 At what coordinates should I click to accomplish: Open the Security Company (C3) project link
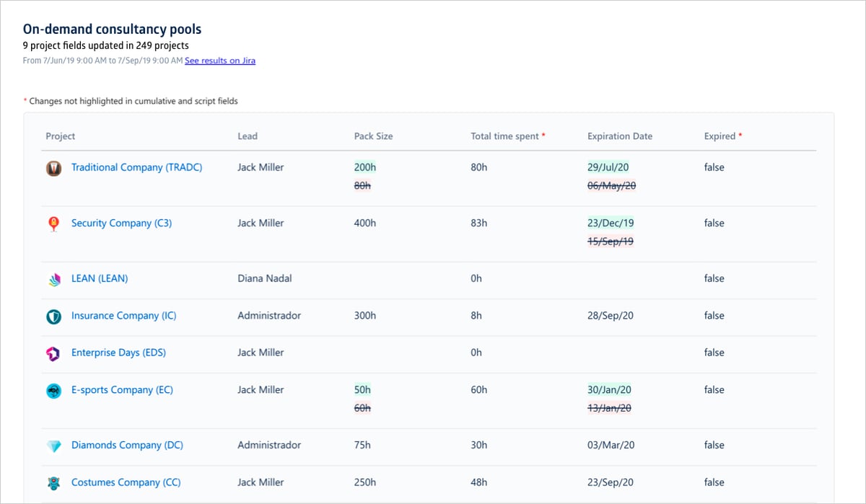tap(121, 224)
